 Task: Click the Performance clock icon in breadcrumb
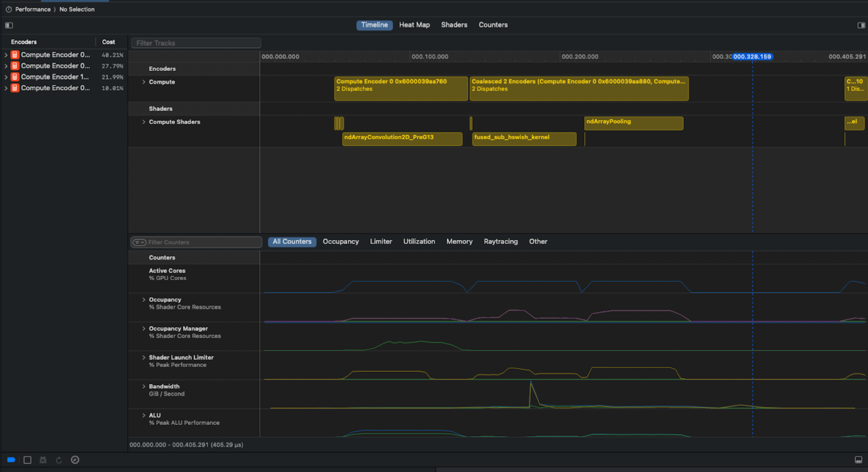point(9,9)
